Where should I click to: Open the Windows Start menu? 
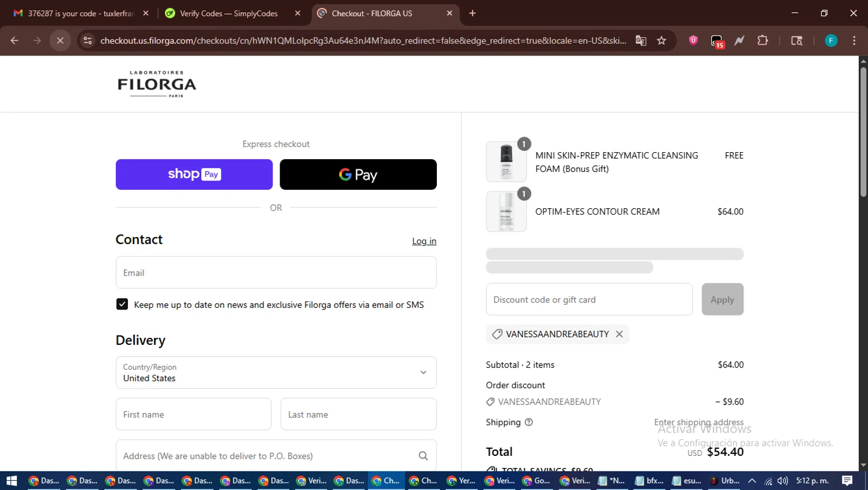click(12, 481)
